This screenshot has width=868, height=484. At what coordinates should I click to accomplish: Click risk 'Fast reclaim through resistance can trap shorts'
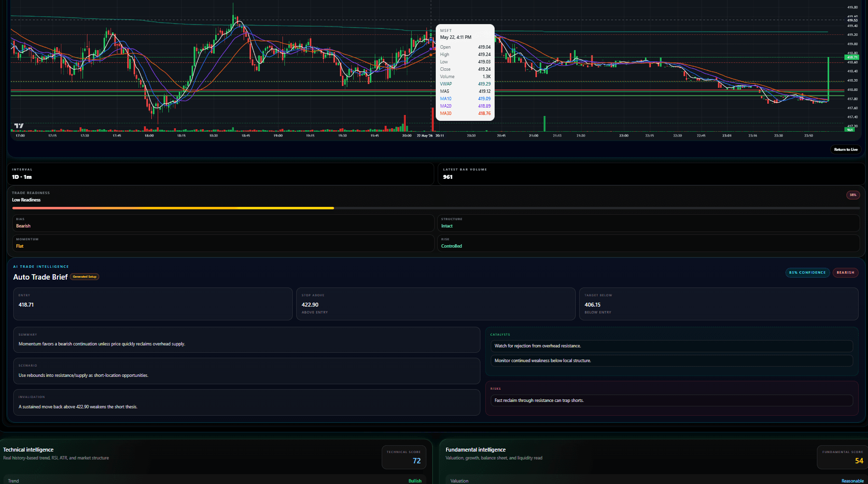click(x=672, y=400)
